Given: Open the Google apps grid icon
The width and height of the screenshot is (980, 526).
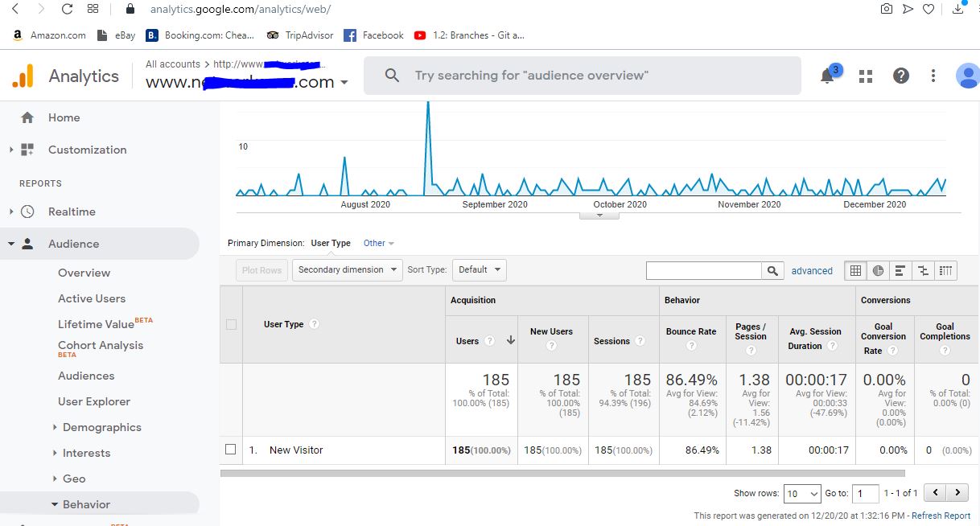Looking at the screenshot, I should (866, 76).
